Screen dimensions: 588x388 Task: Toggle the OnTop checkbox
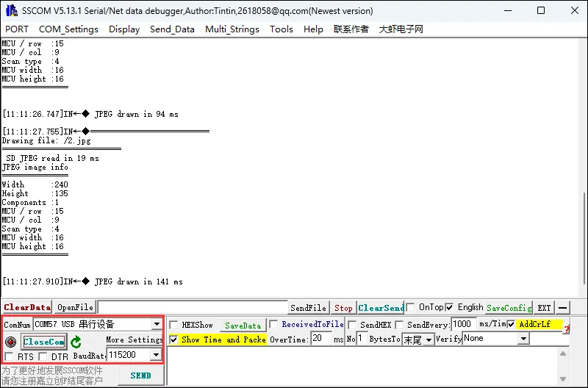[412, 307]
